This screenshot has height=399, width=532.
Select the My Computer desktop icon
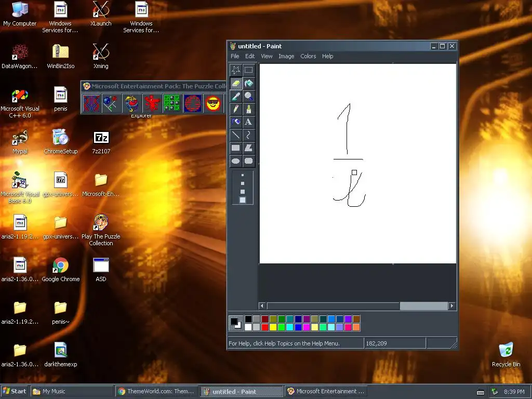point(20,14)
